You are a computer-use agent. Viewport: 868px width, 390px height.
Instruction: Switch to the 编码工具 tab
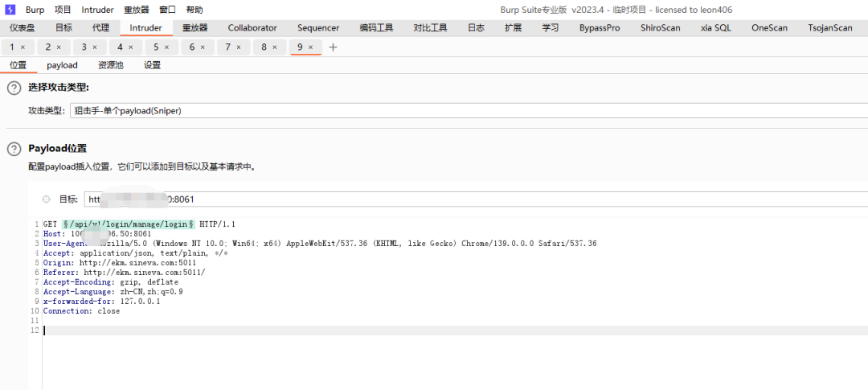[376, 27]
